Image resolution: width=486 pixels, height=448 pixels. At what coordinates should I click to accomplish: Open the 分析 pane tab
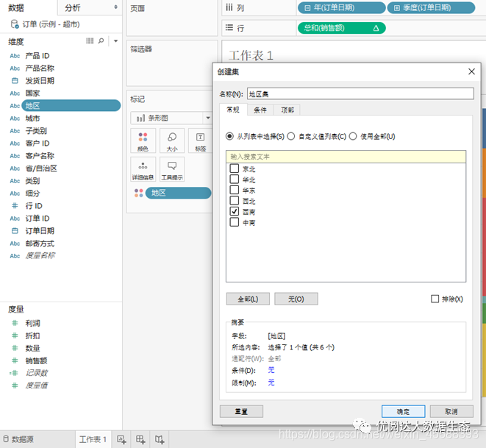73,8
